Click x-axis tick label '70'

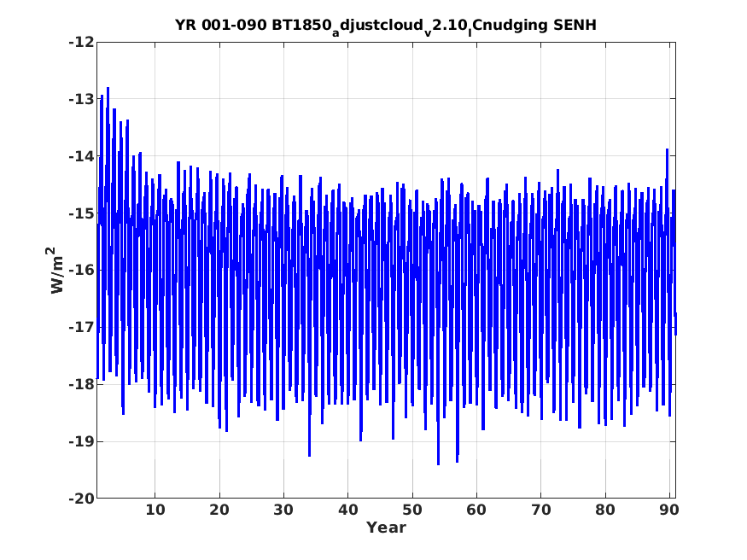540,510
